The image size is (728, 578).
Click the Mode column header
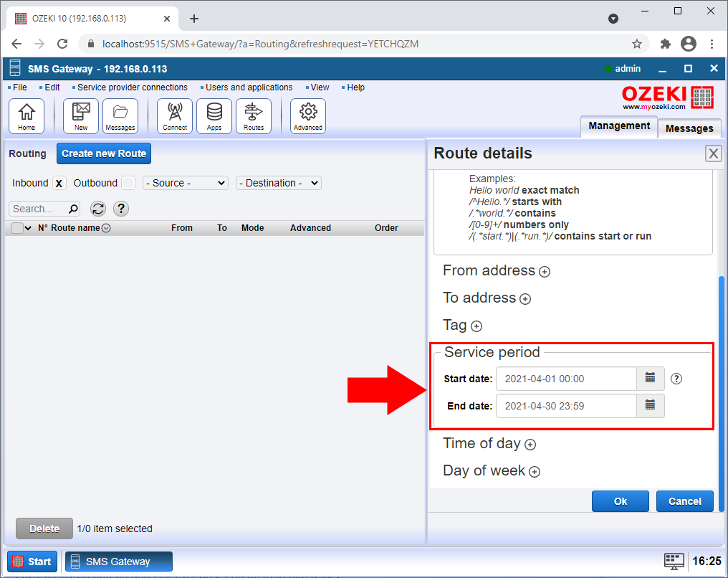[x=252, y=228]
